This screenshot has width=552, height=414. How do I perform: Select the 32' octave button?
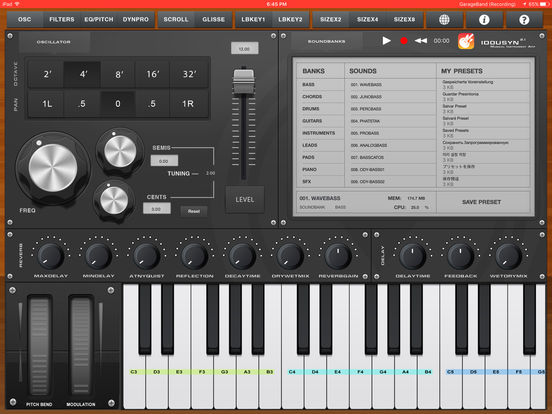click(189, 74)
